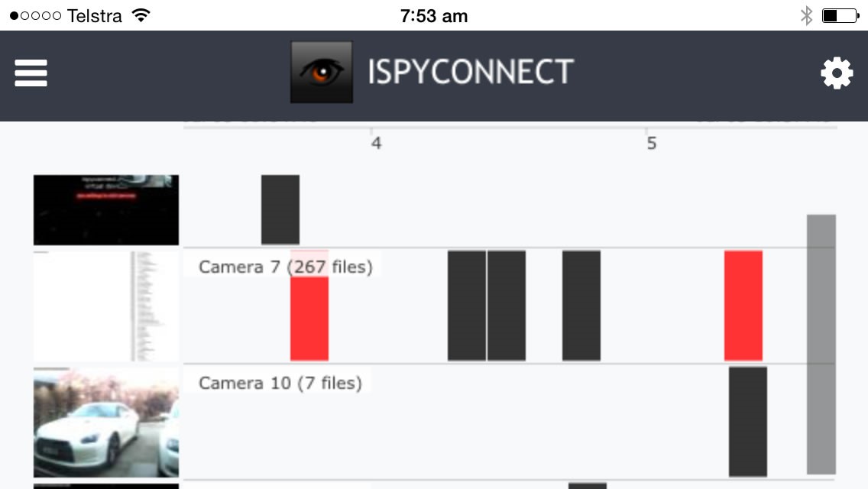This screenshot has height=489, width=868.
Task: Tap the hour 4 timeline marker
Action: (377, 141)
